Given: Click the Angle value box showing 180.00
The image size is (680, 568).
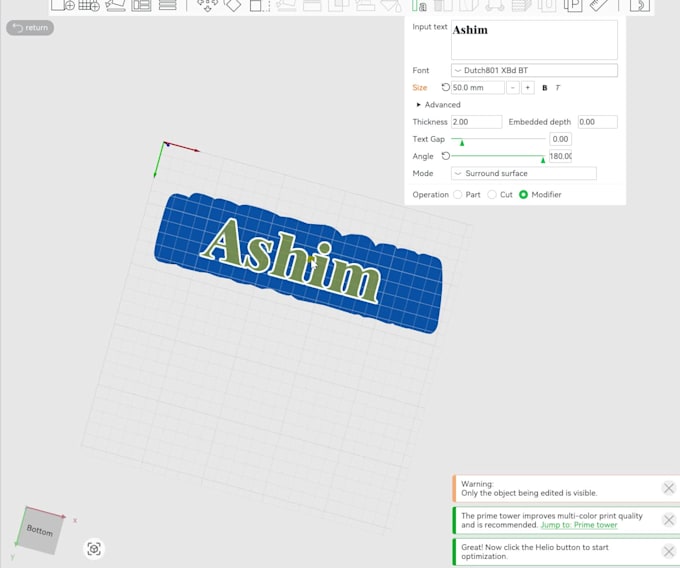Looking at the screenshot, I should pos(560,156).
